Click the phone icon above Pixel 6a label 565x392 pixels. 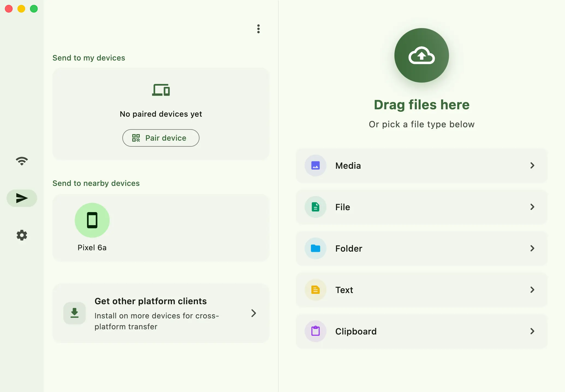[x=92, y=220]
